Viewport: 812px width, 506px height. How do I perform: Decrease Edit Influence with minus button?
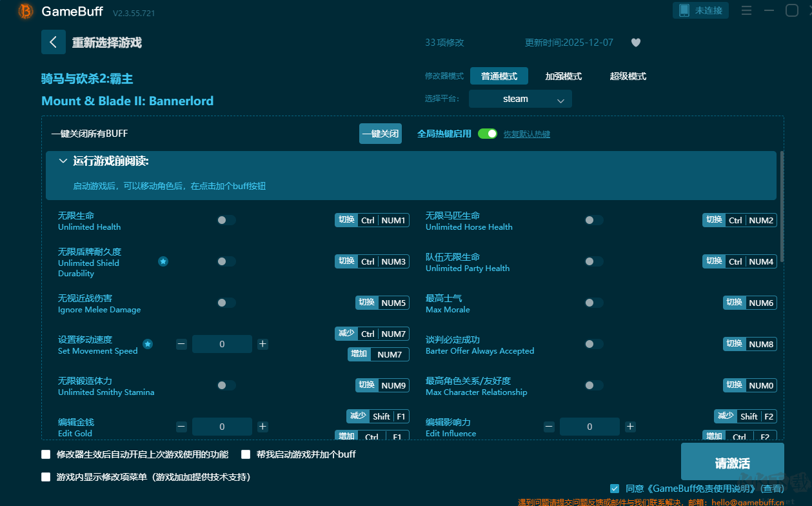(x=549, y=427)
